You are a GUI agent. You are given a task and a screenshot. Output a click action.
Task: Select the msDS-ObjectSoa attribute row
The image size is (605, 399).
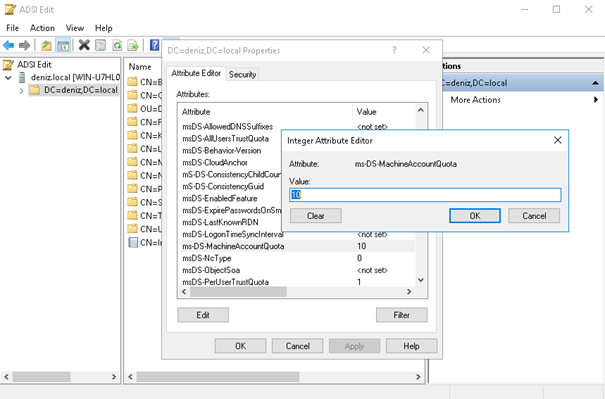[298, 270]
